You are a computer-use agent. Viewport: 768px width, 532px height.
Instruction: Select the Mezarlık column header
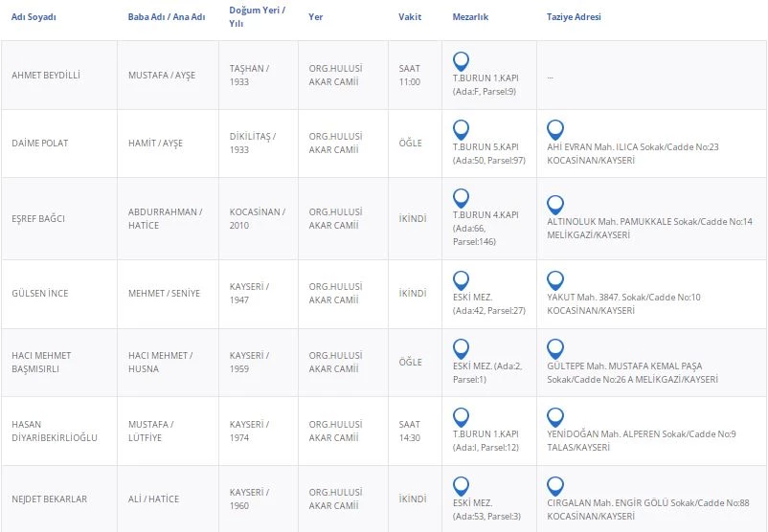click(x=470, y=17)
